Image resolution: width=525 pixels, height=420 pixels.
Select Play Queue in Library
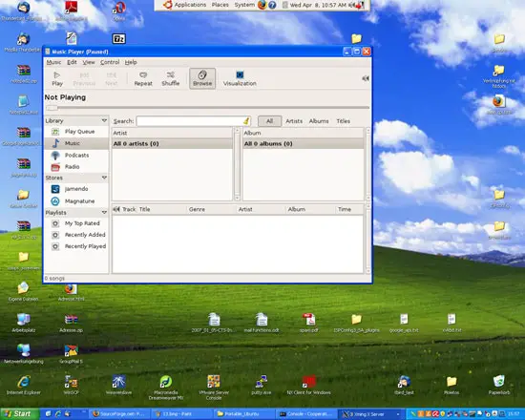pos(76,132)
